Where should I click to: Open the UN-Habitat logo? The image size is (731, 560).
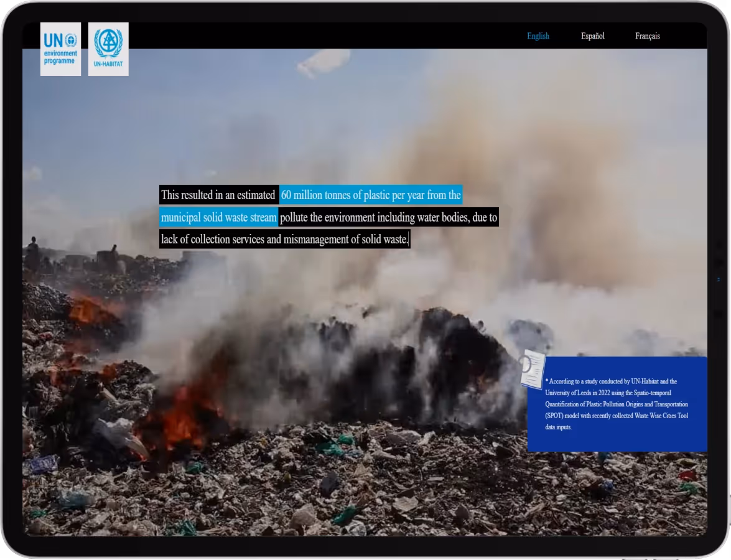pyautogui.click(x=108, y=49)
